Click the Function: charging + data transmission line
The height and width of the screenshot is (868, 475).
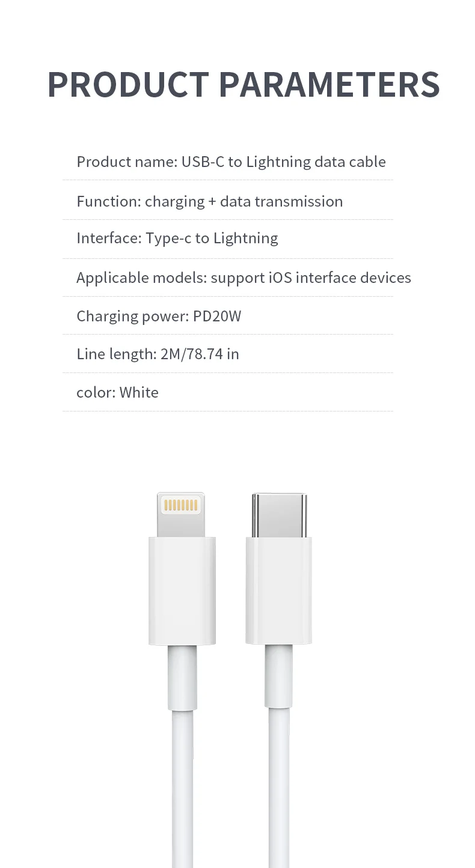point(209,201)
